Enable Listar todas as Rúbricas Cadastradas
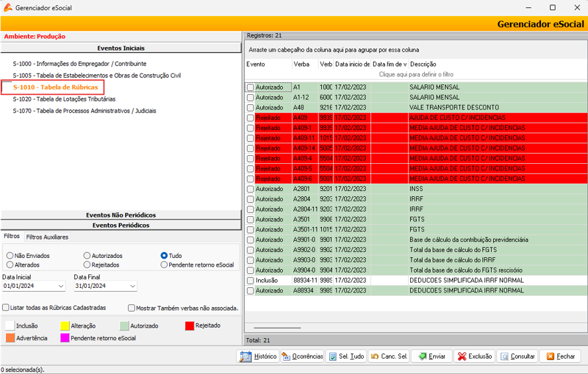The height and width of the screenshot is (374, 588). (x=5, y=308)
